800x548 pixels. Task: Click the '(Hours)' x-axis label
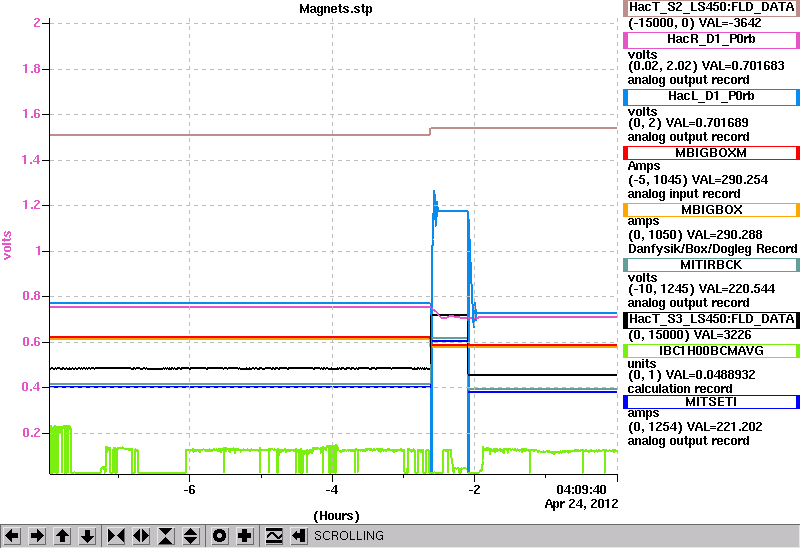click(336, 516)
